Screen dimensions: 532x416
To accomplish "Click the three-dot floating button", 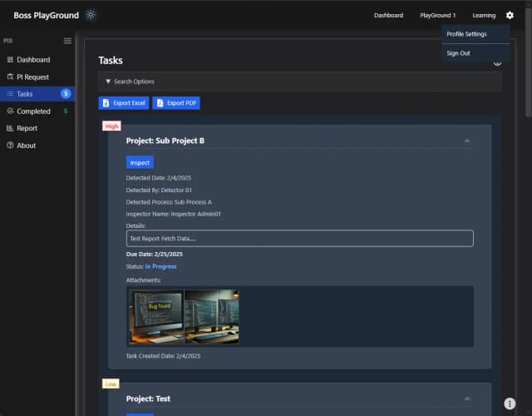I will [x=510, y=404].
